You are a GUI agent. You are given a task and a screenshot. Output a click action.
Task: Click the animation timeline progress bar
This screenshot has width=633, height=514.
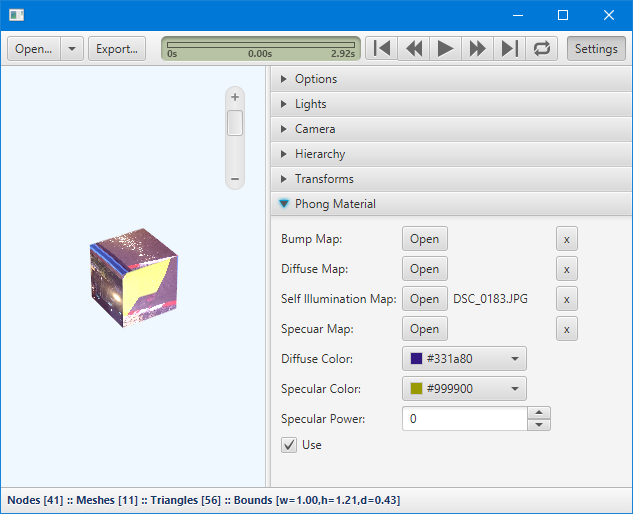(x=261, y=45)
